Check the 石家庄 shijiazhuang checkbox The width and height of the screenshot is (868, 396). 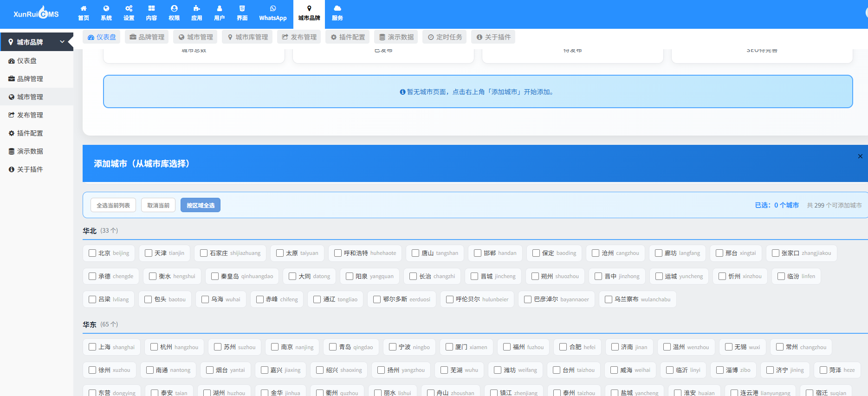[204, 253]
